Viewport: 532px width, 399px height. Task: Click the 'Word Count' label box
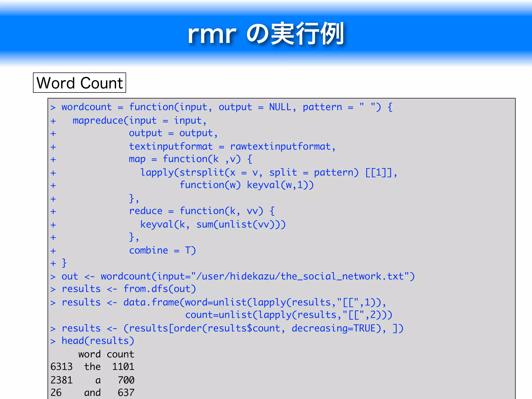(79, 83)
